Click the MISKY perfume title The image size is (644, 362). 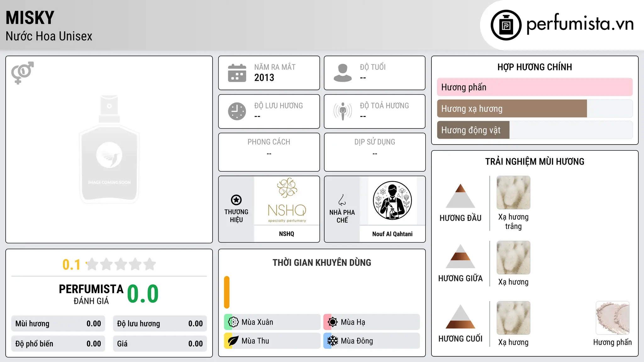(30, 18)
